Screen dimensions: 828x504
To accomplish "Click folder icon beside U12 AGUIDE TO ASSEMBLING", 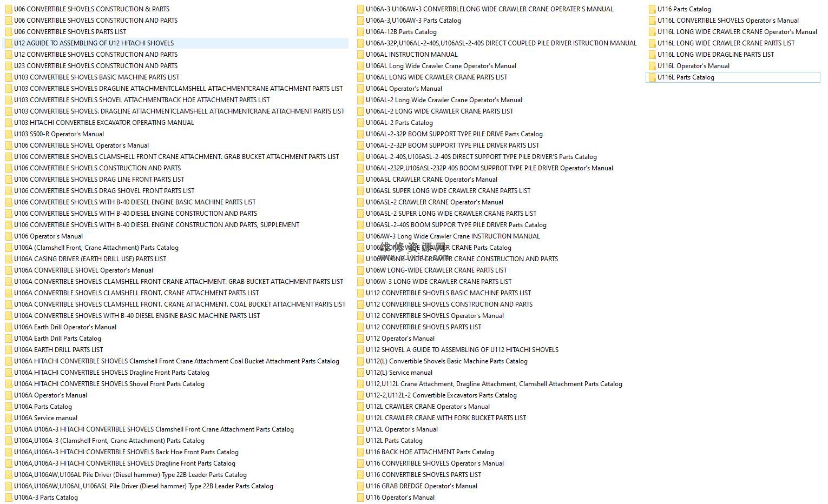I will 8,43.
